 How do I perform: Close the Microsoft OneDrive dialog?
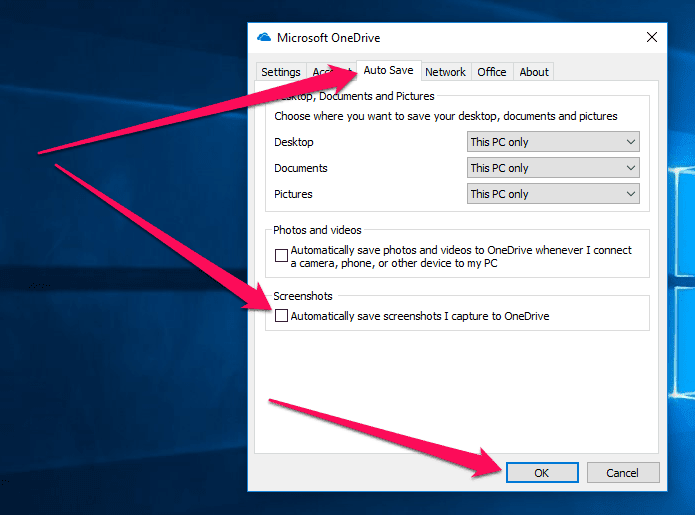[x=652, y=37]
